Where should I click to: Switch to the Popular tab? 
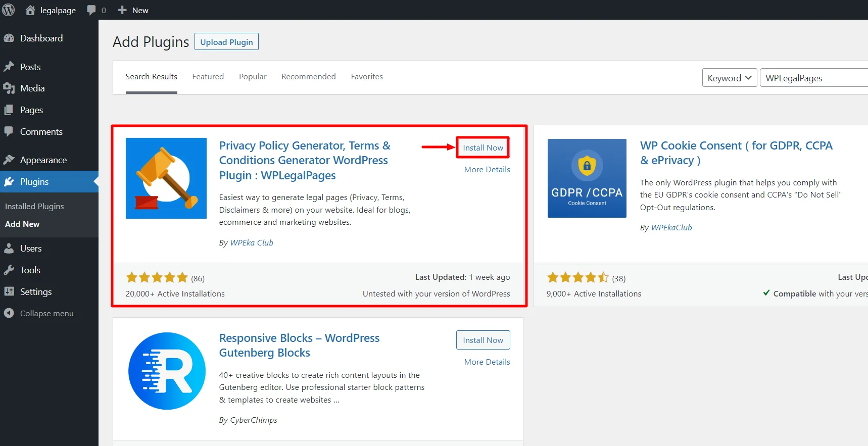(253, 77)
